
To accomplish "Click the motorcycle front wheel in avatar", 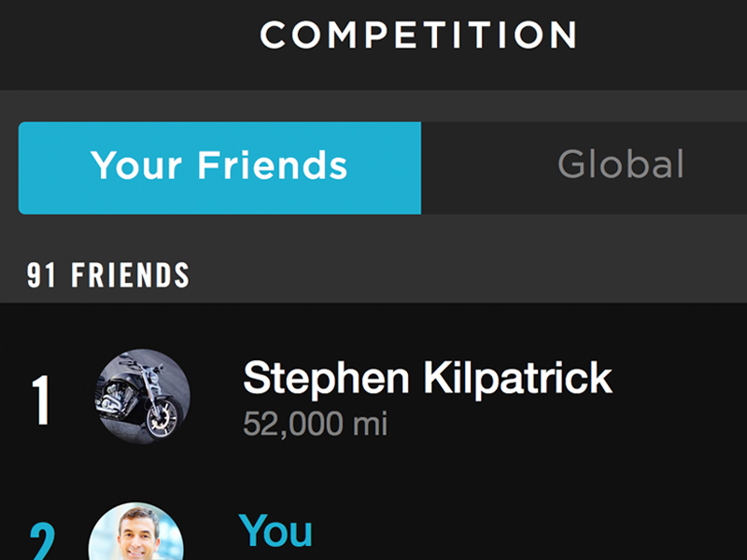I will [163, 419].
